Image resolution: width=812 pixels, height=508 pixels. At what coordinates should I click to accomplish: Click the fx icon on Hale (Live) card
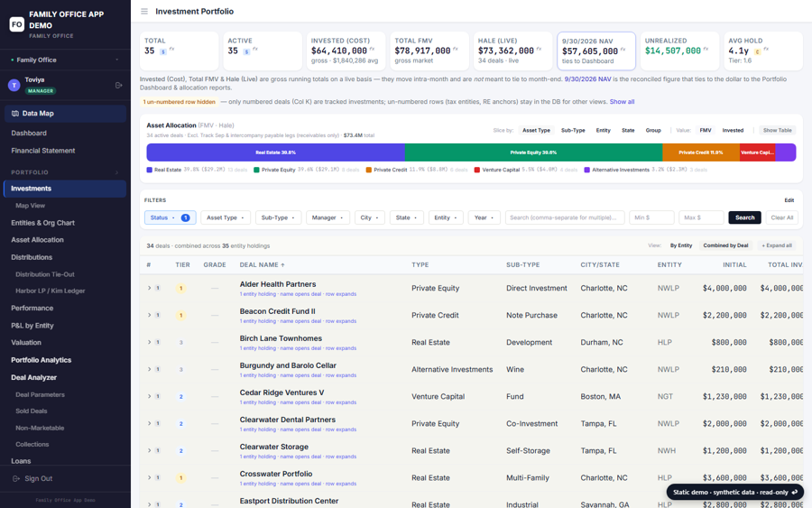539,50
